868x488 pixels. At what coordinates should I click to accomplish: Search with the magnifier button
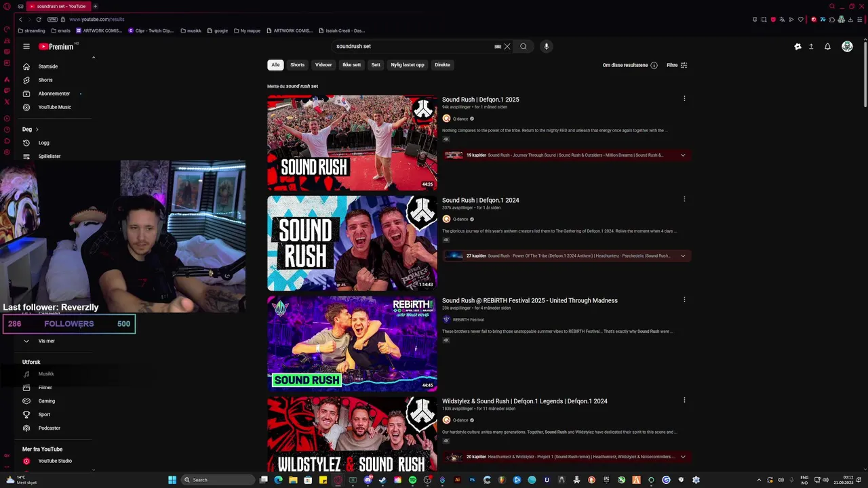523,46
